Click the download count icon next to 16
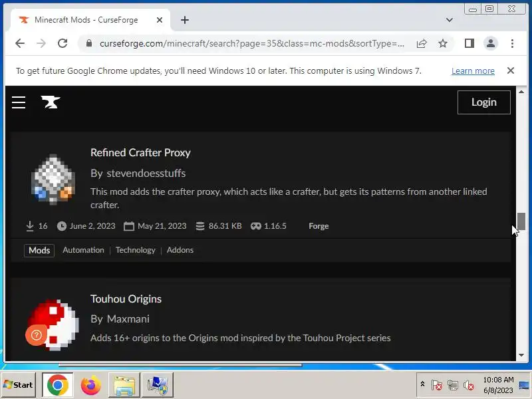Viewport: 532px width, 399px height. pyautogui.click(x=30, y=226)
